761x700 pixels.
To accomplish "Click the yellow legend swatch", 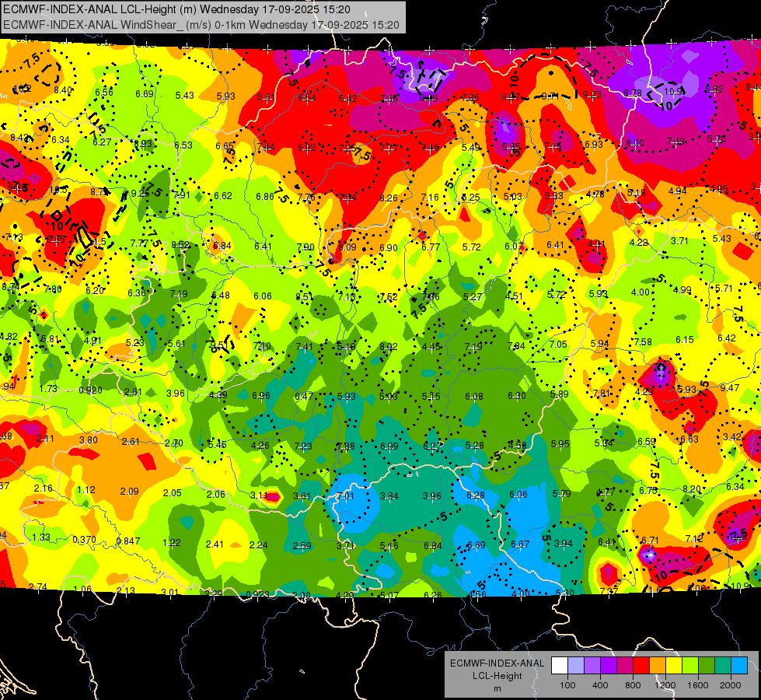I will [674, 666].
